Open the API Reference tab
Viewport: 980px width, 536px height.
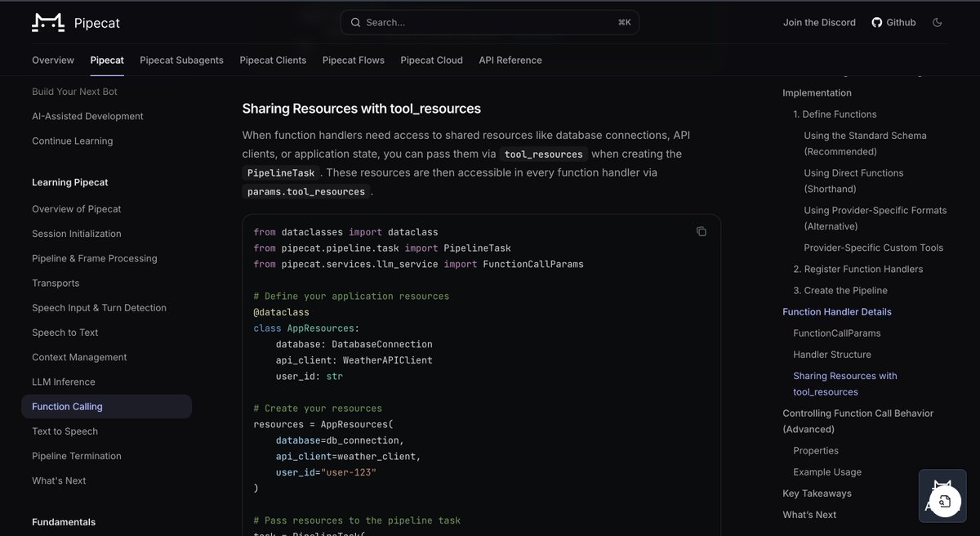(x=510, y=60)
